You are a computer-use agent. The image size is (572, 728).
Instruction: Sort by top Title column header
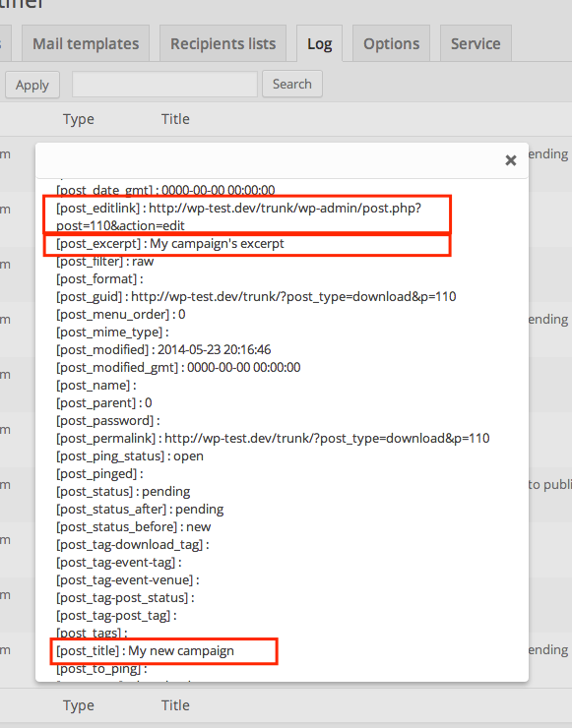(175, 119)
